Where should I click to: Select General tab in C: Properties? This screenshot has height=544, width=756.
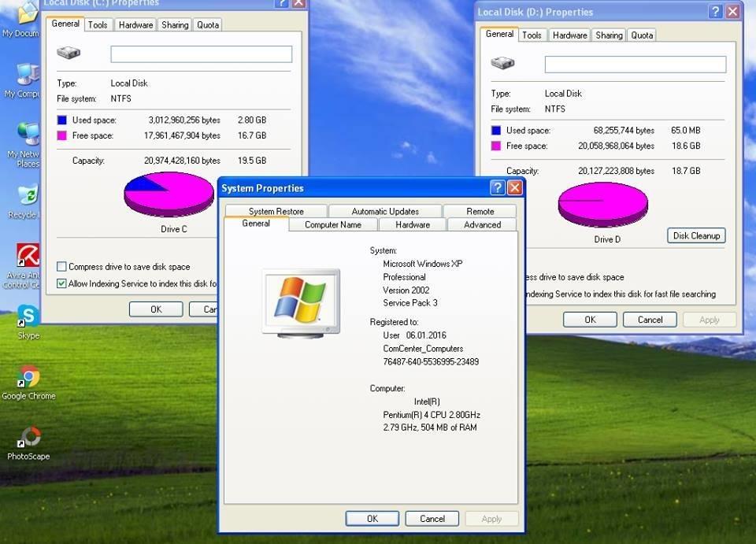(65, 24)
